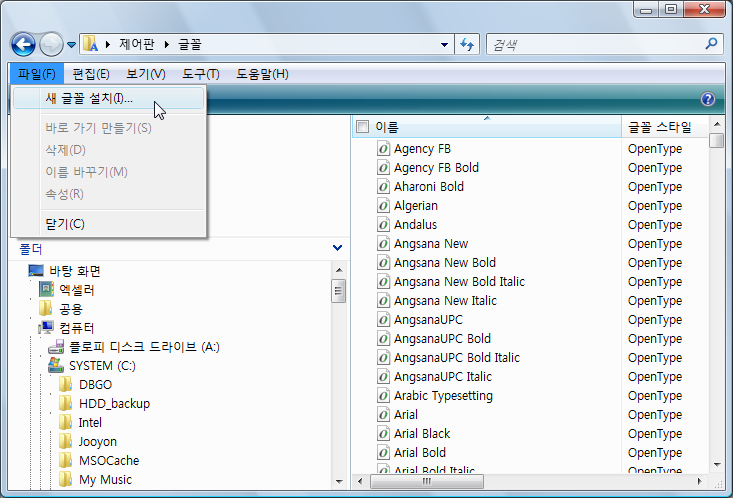733x498 pixels.
Task: Select the Andalus font icon
Action: [x=383, y=224]
